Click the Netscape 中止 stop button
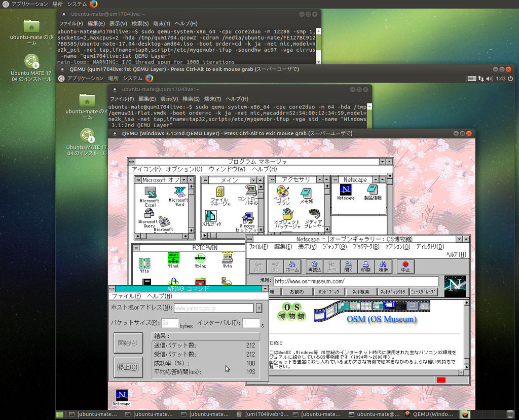519x420 pixels. click(405, 266)
